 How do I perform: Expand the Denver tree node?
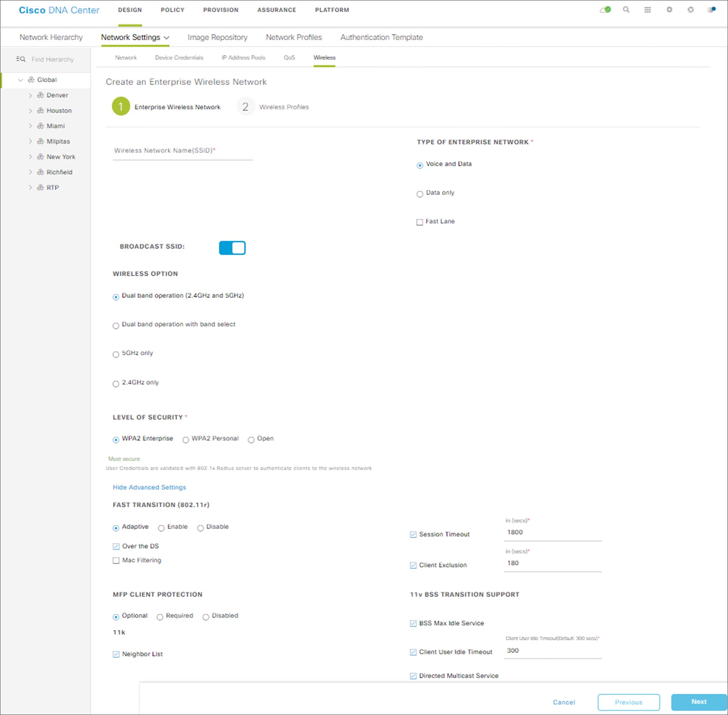point(30,95)
